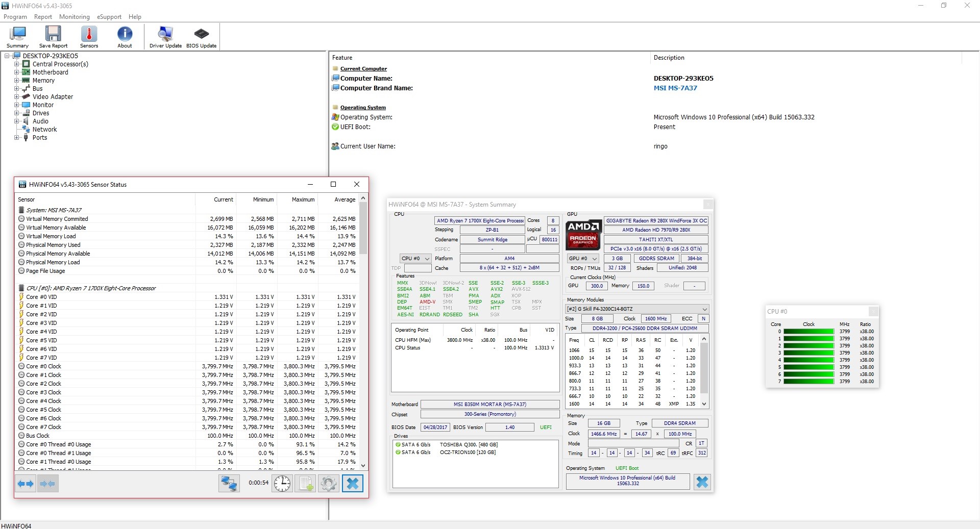Open the remote network sensors icon
980x529 pixels.
point(229,483)
